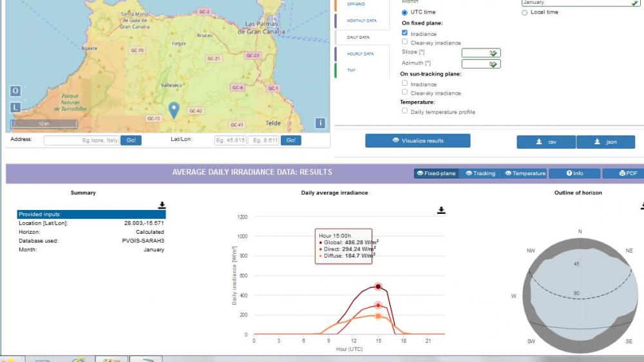
Task: Click Go next to Address field
Action: click(131, 140)
